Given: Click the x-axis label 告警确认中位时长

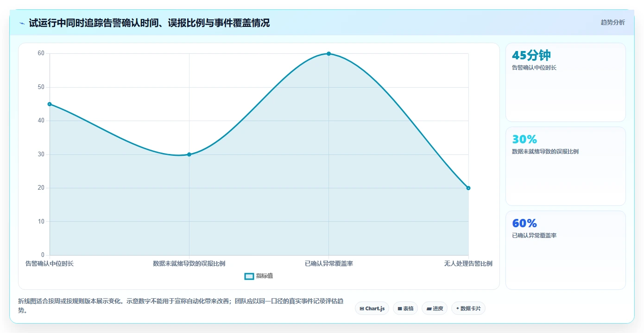Looking at the screenshot, I should 50,263.
